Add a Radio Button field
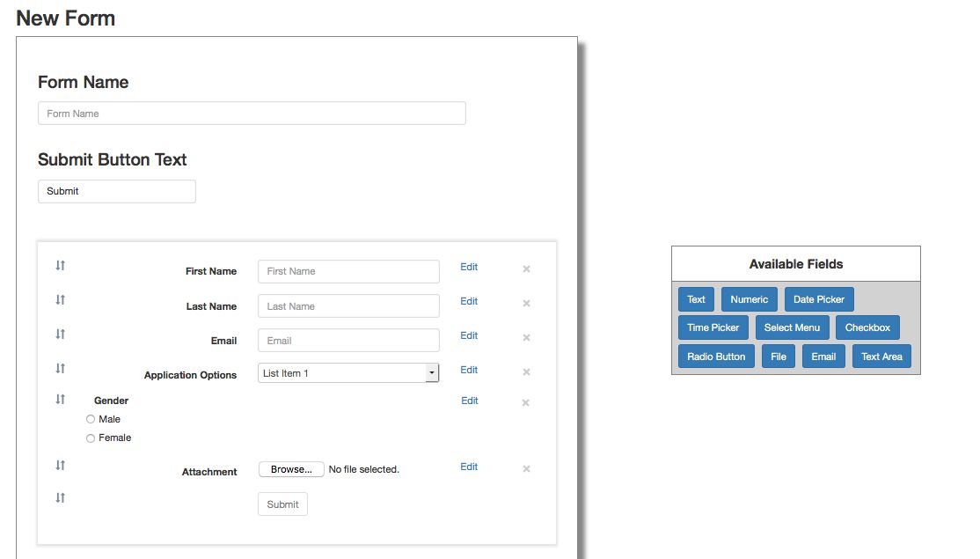 pyautogui.click(x=716, y=357)
